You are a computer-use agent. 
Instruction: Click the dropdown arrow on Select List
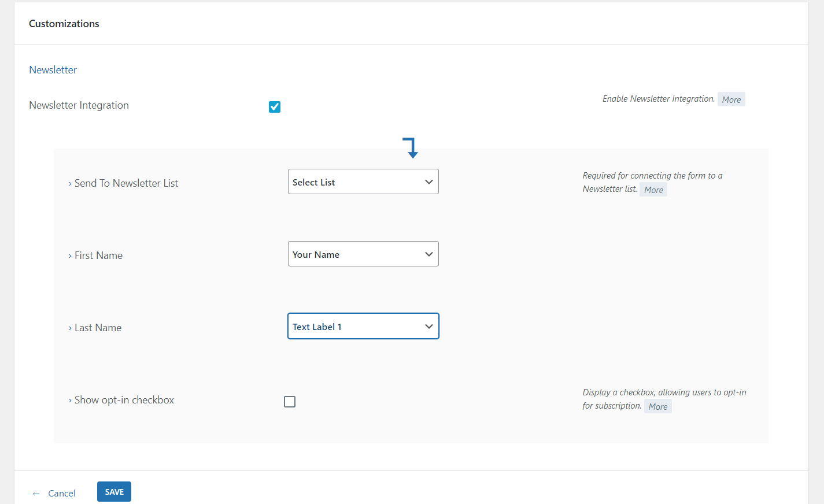point(428,181)
